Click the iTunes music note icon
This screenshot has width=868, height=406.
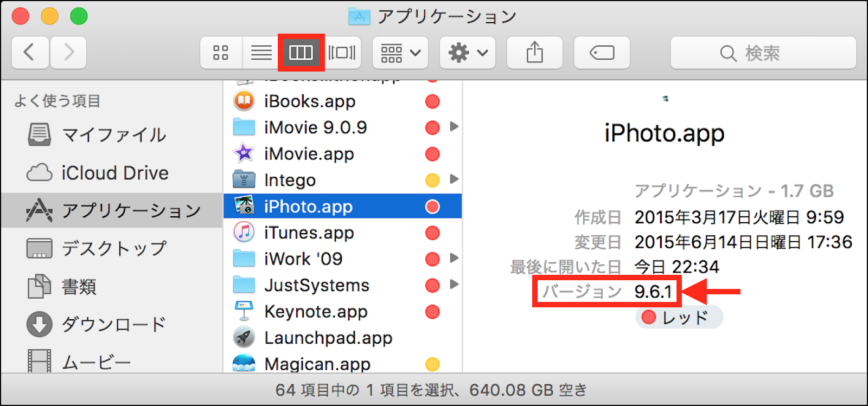(244, 232)
